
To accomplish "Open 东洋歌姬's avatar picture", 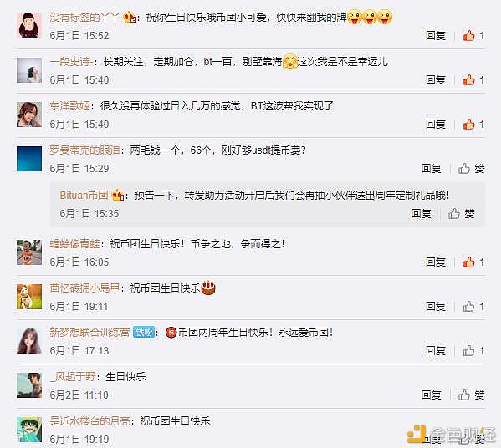I will pos(29,115).
